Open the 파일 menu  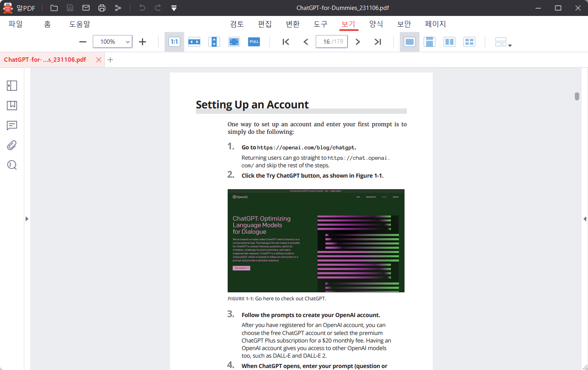pyautogui.click(x=16, y=24)
